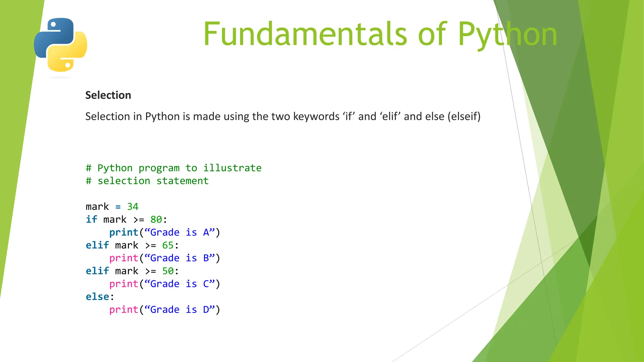Click the comment '# Python program to illustrate'
Viewport: 644px width, 362px height.
174,168
